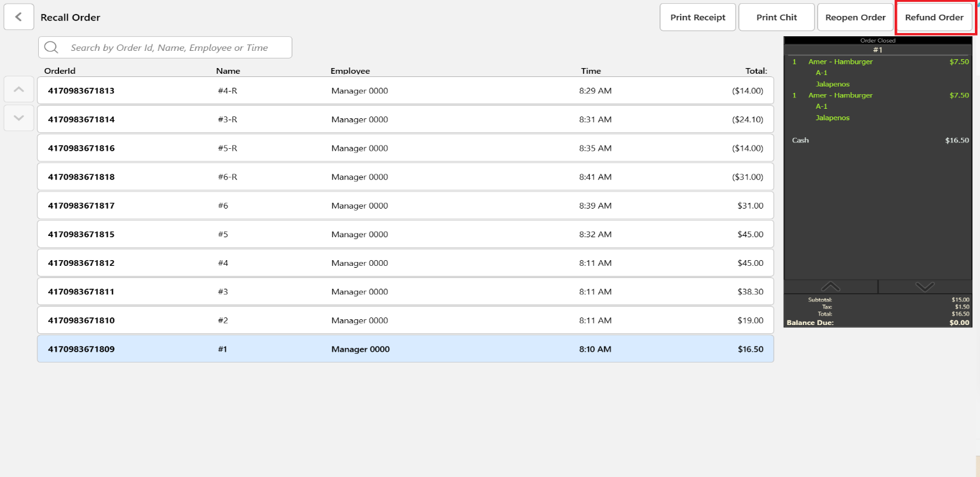Image resolution: width=980 pixels, height=477 pixels.
Task: Click name #4-R in order list
Action: click(228, 91)
